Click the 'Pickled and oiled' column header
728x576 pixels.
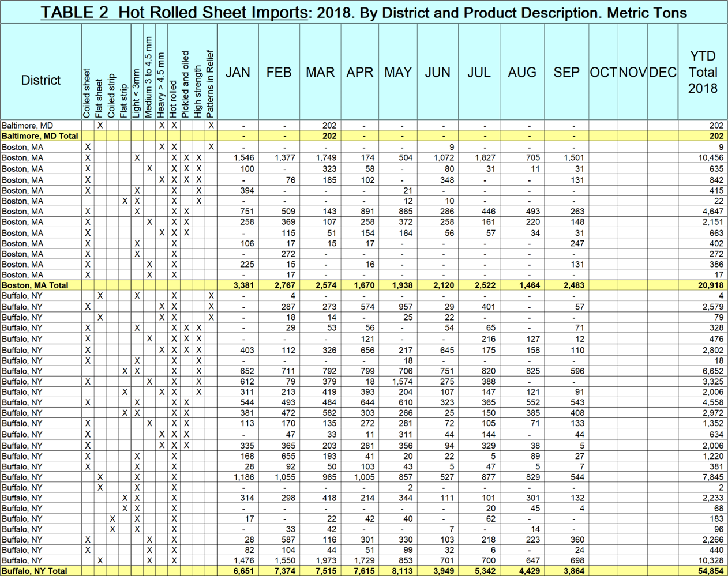(186, 84)
